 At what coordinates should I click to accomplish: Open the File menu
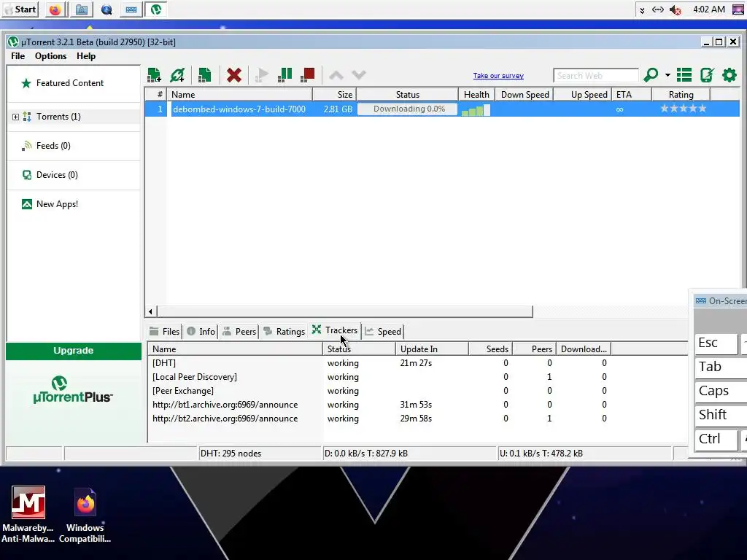pyautogui.click(x=18, y=55)
